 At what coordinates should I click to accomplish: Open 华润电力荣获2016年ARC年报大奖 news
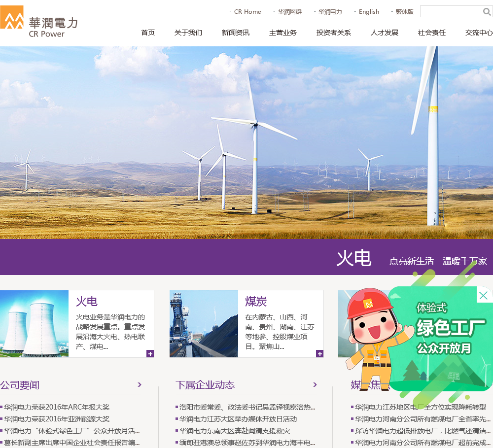point(57,407)
